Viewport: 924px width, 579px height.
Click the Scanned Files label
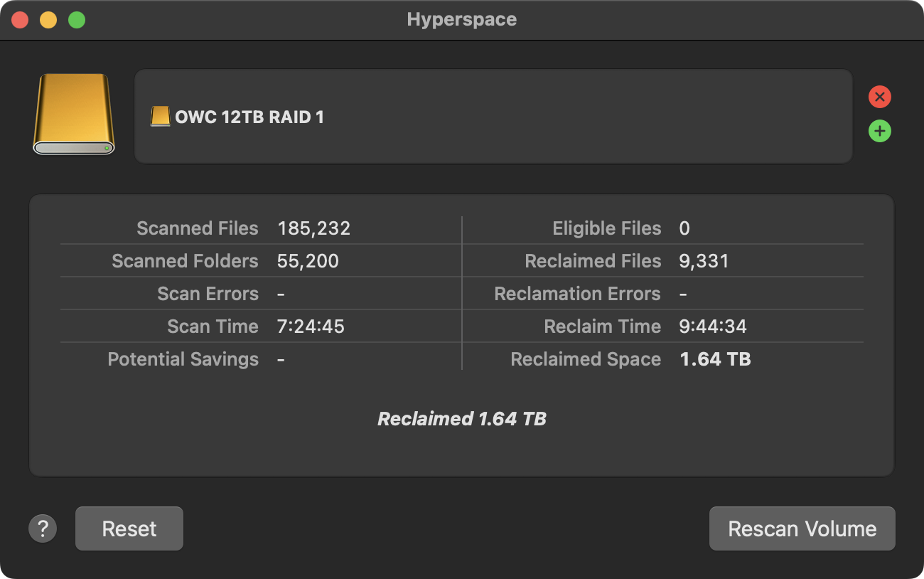[198, 228]
